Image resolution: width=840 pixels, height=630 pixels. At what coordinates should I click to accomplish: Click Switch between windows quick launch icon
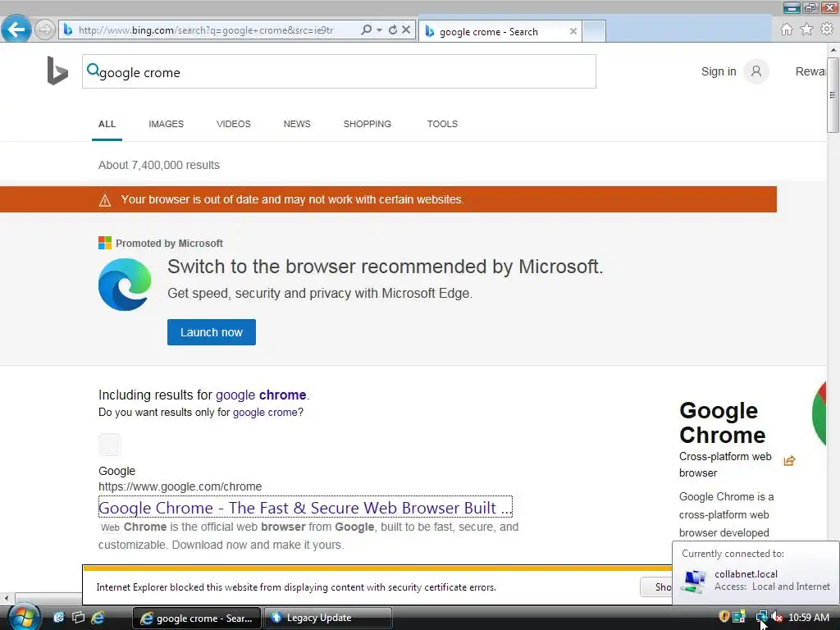coord(78,618)
